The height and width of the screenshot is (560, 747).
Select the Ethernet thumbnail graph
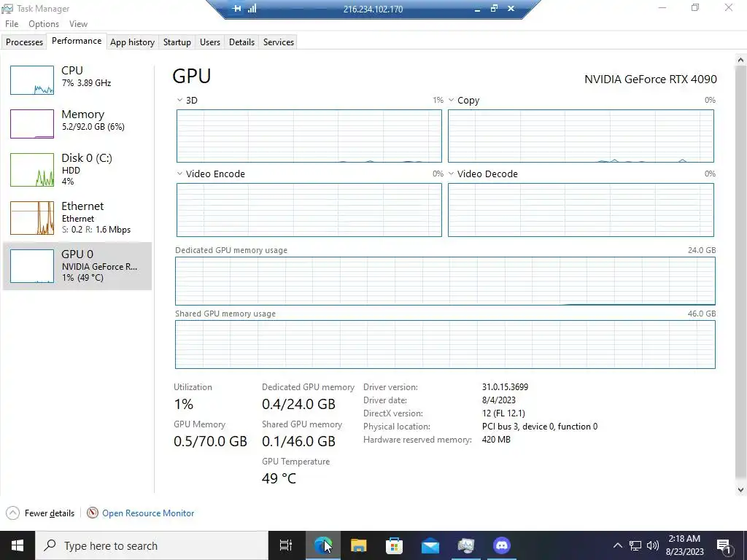tap(32, 217)
